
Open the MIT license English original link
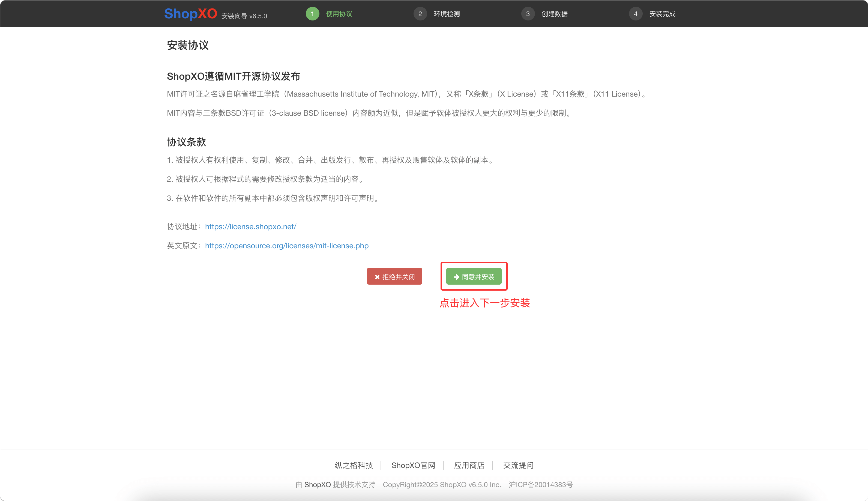point(286,246)
